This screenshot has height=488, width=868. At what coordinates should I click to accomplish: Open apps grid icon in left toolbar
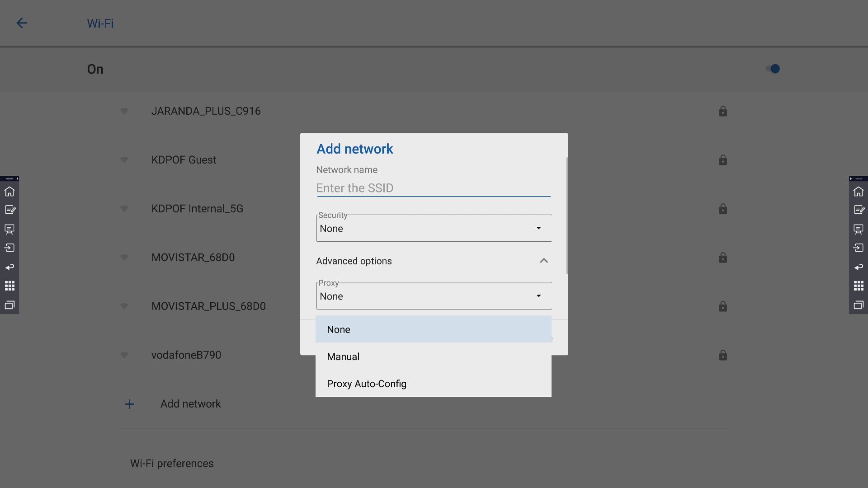click(x=9, y=286)
